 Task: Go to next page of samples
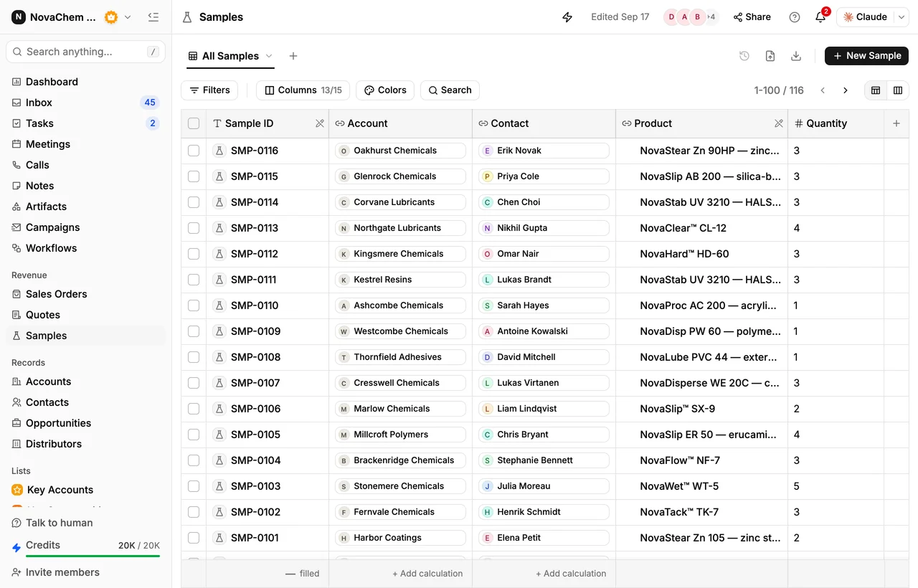pos(846,90)
